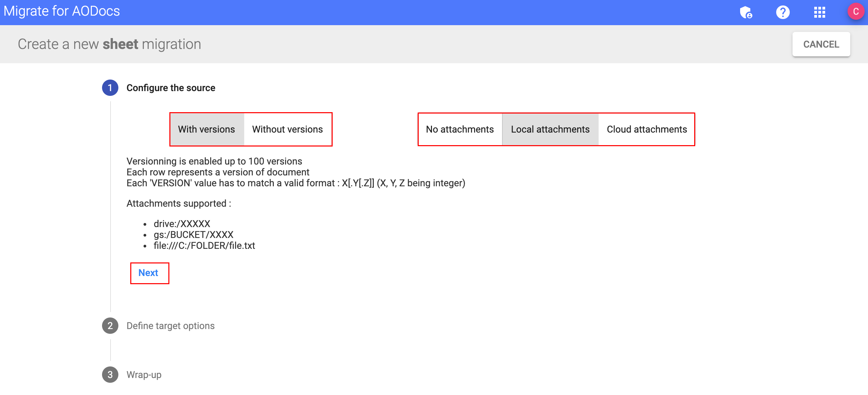Image resolution: width=868 pixels, height=395 pixels.
Task: Expand the Wrap-up step
Action: [144, 375]
